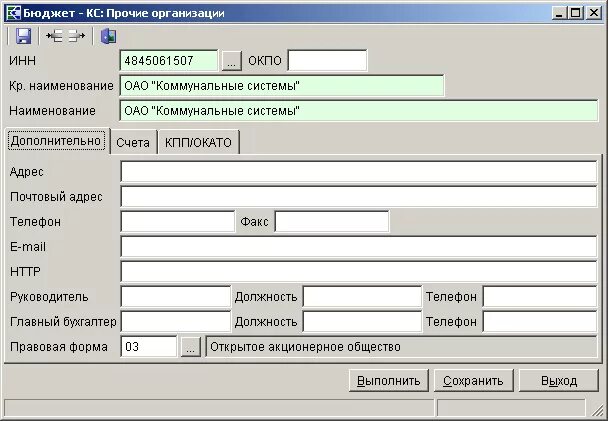Open the Правовая форма lookup ellipsis button

point(190,347)
